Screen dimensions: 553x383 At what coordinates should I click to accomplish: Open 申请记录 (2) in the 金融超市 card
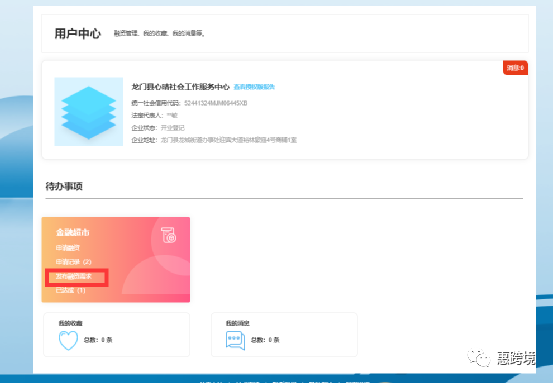pyautogui.click(x=74, y=262)
